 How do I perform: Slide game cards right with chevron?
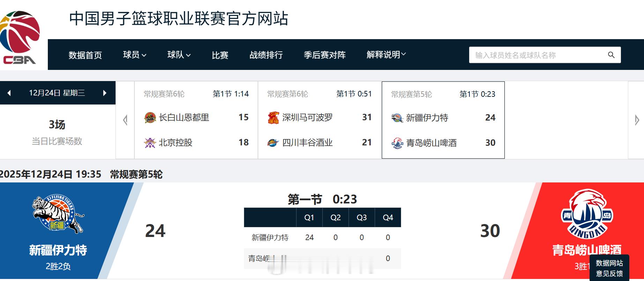click(x=637, y=120)
